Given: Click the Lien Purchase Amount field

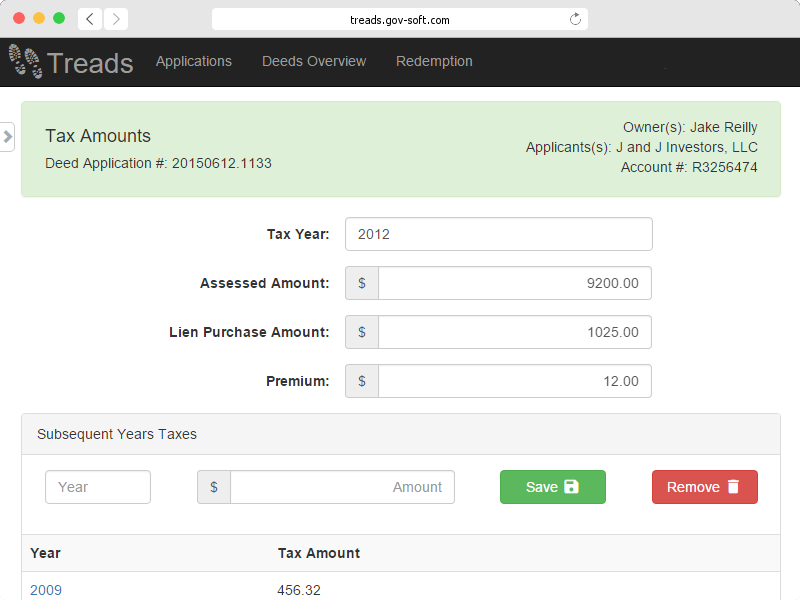Looking at the screenshot, I should pos(515,332).
